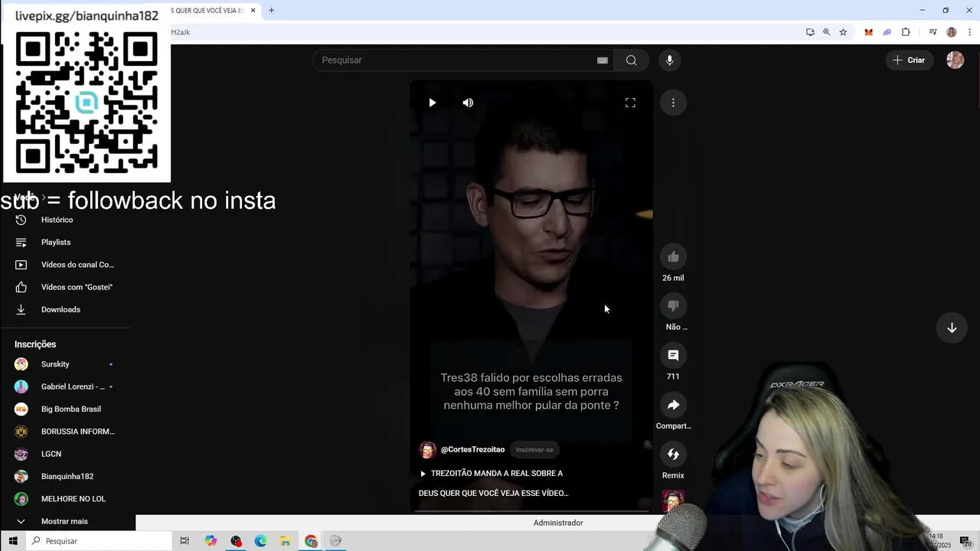Screen dimensions: 980x551
Task: Dislike the Shorts video
Action: point(673,306)
